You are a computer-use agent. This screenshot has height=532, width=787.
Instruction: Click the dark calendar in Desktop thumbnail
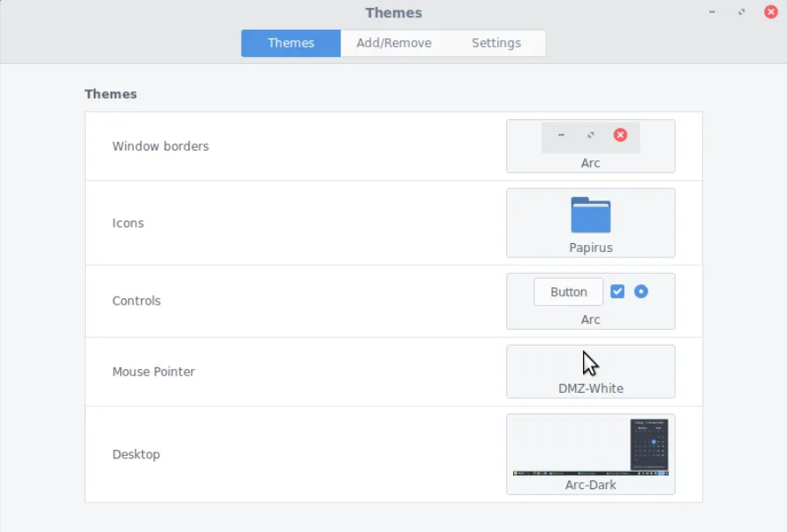pos(649,443)
